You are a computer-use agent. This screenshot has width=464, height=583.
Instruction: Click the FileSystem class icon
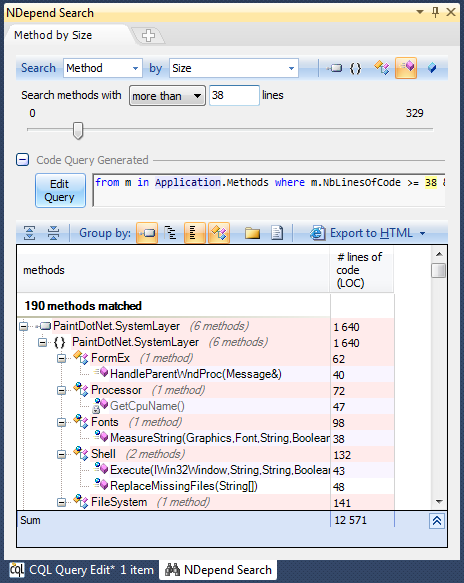[x=81, y=502]
